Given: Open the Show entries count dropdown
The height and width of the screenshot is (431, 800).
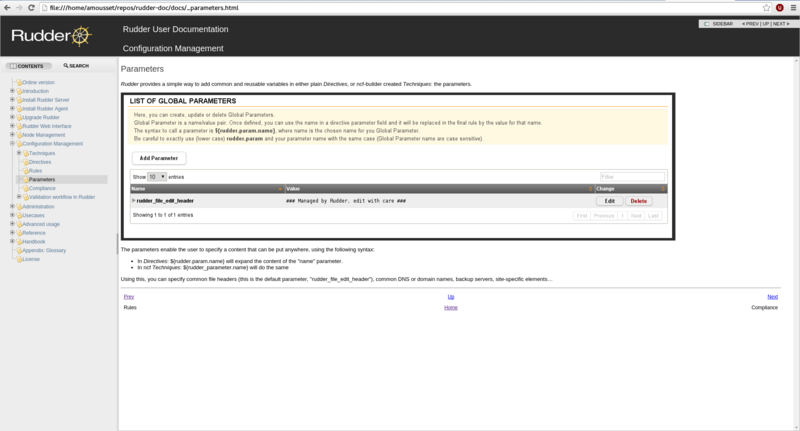Looking at the screenshot, I should click(x=157, y=177).
